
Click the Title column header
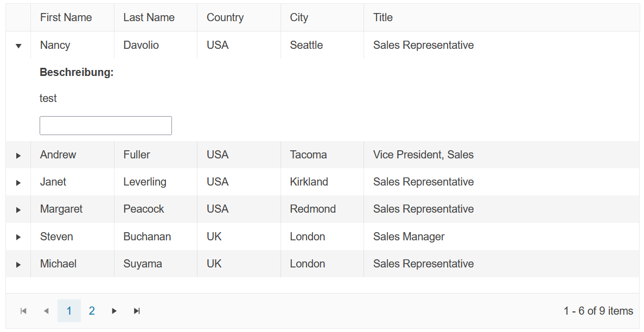pos(383,17)
